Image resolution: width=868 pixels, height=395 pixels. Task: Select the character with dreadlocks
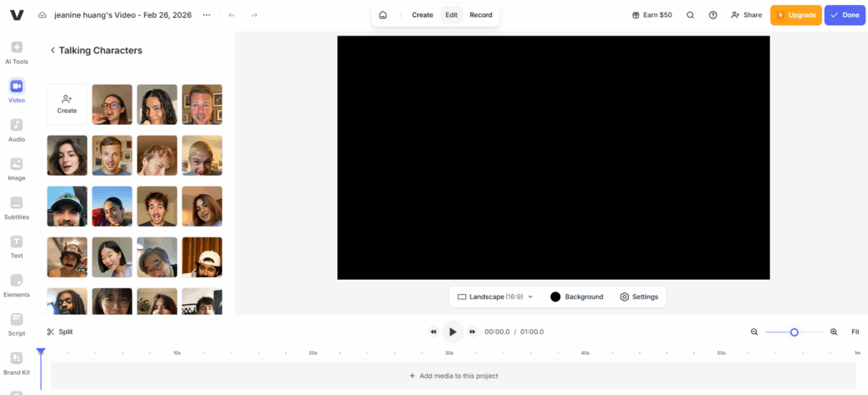tap(67, 301)
